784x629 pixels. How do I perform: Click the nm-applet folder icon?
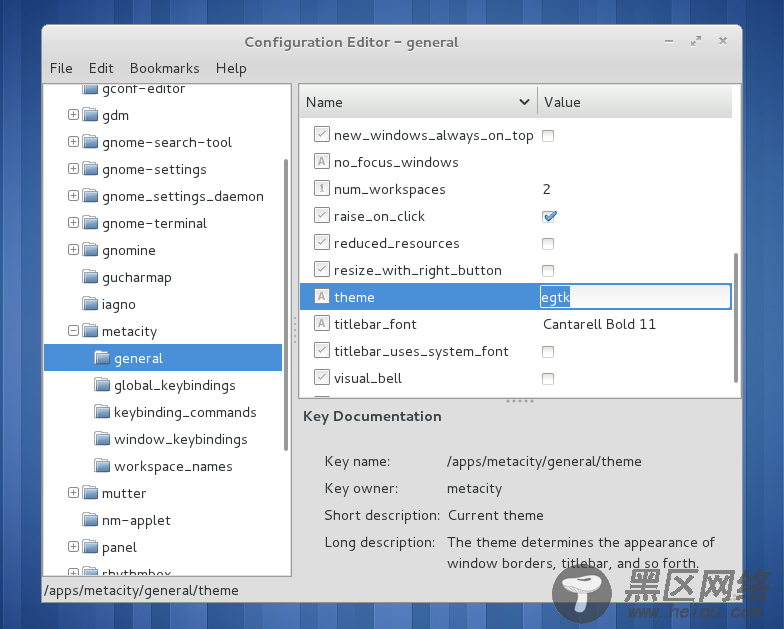(x=90, y=520)
